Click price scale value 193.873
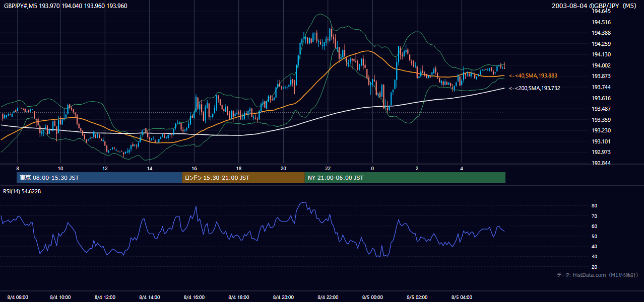Image resolution: width=644 pixels, height=302 pixels. pyautogui.click(x=601, y=76)
